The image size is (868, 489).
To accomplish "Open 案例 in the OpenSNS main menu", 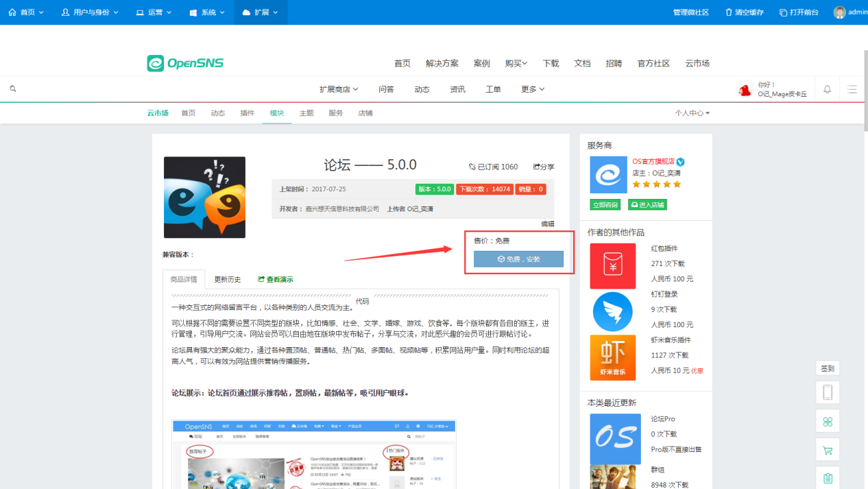I will [482, 63].
